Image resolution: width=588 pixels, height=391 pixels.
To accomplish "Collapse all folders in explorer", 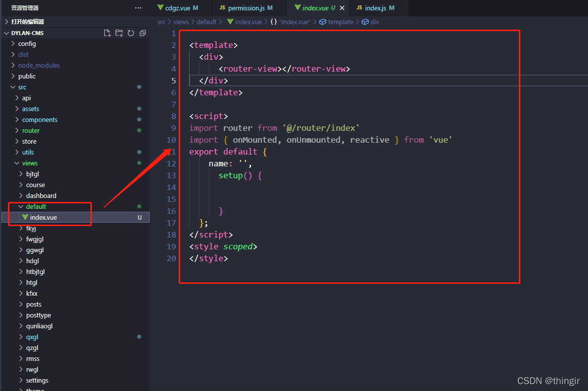I will click(x=143, y=33).
